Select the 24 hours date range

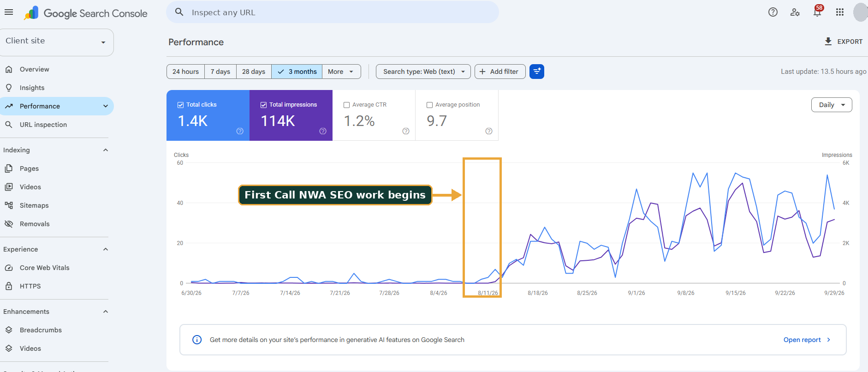[185, 72]
